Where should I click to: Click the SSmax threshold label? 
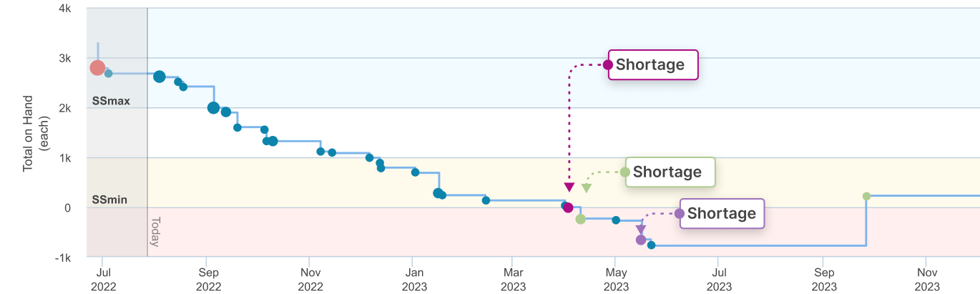click(111, 101)
